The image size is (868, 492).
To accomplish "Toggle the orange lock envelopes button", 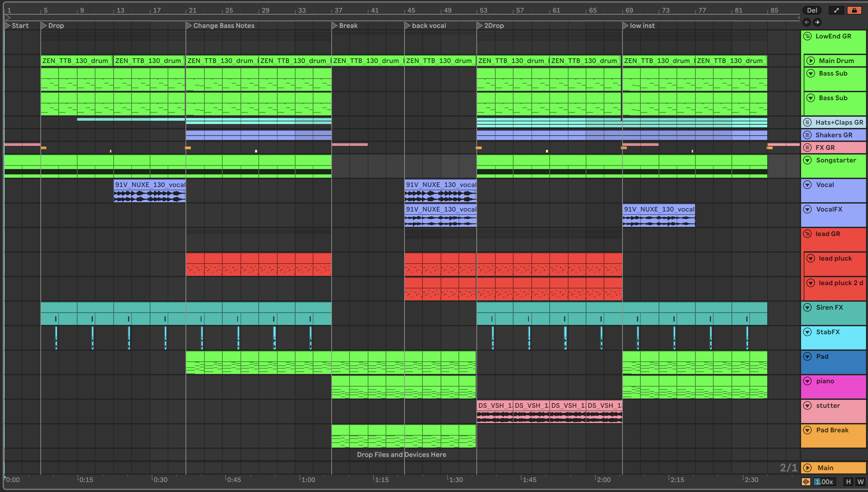I will [854, 10].
